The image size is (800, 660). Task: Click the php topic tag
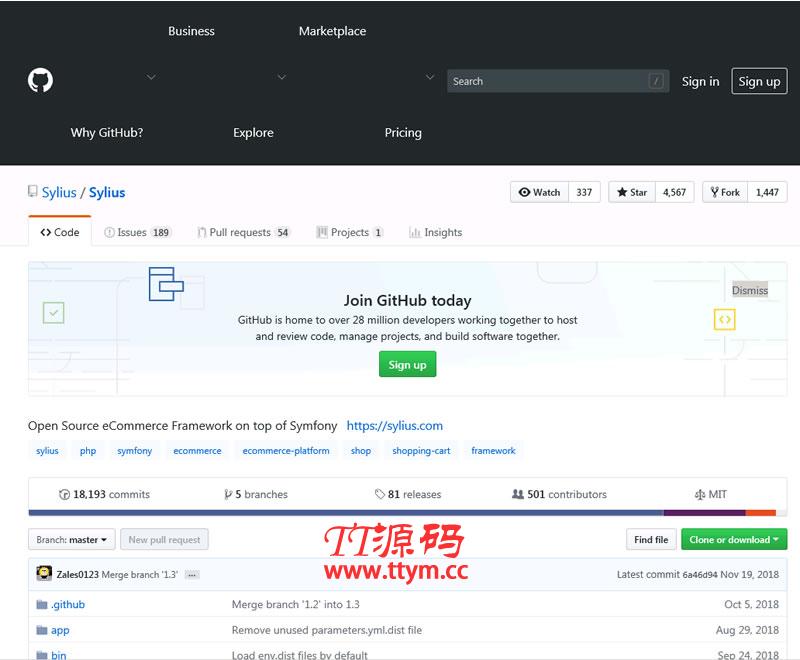point(88,451)
